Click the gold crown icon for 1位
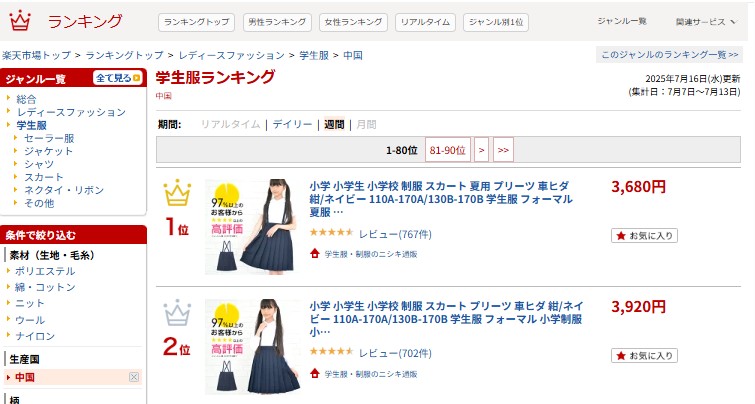The width and height of the screenshot is (755, 404). click(x=177, y=193)
